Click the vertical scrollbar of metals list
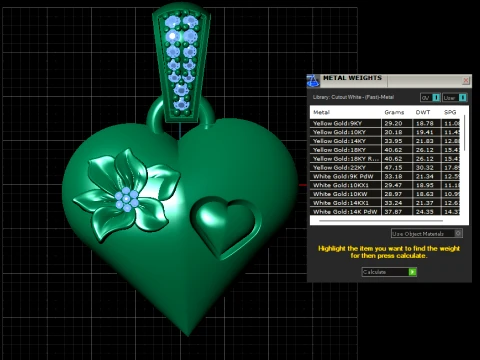Image resolution: width=480 pixels, height=360 pixels. coord(464,133)
